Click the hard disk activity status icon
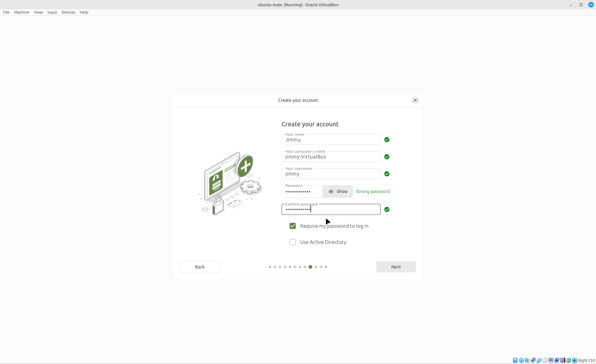Screen dimensions: 596x364 point(515,360)
